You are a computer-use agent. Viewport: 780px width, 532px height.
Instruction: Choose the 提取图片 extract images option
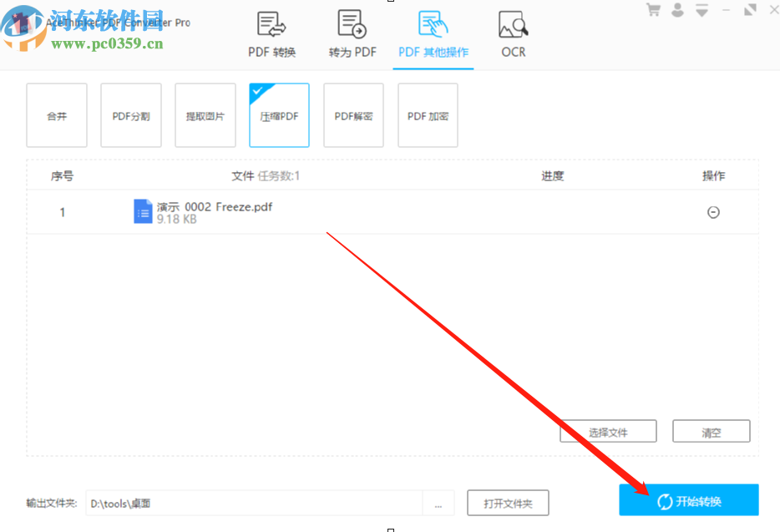tap(205, 115)
